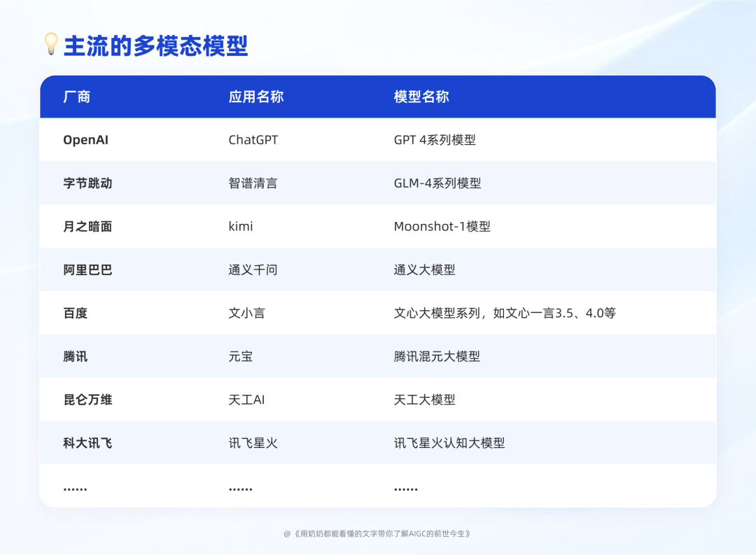Click the 科大讯飞 vendor cell
Image resolution: width=756 pixels, height=555 pixels.
coord(87,443)
